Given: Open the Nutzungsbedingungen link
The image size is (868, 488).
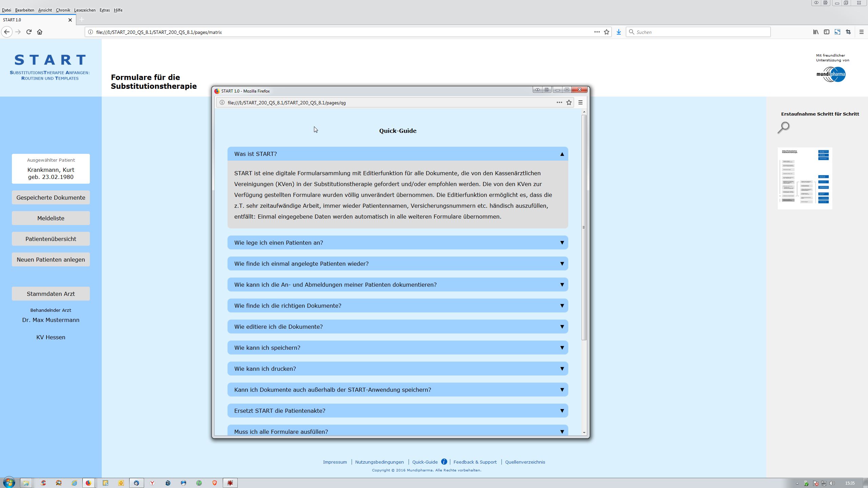Looking at the screenshot, I should [379, 462].
